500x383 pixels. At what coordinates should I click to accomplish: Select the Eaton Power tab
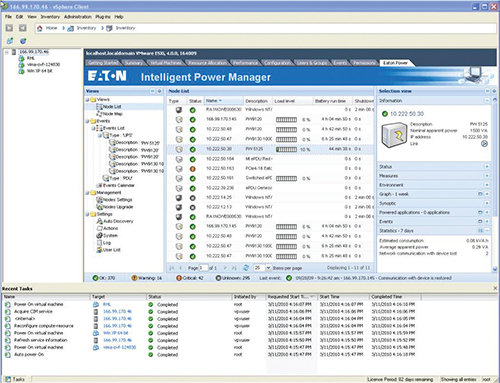395,63
